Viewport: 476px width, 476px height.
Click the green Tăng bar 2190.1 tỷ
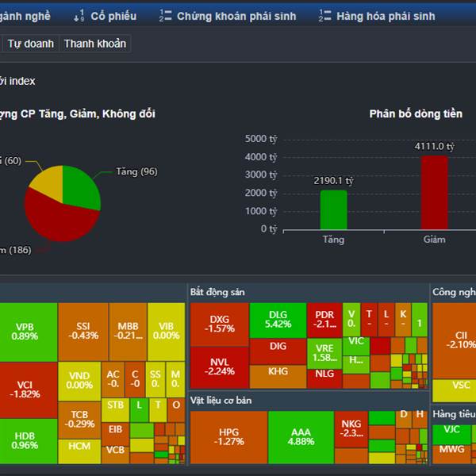(334, 209)
